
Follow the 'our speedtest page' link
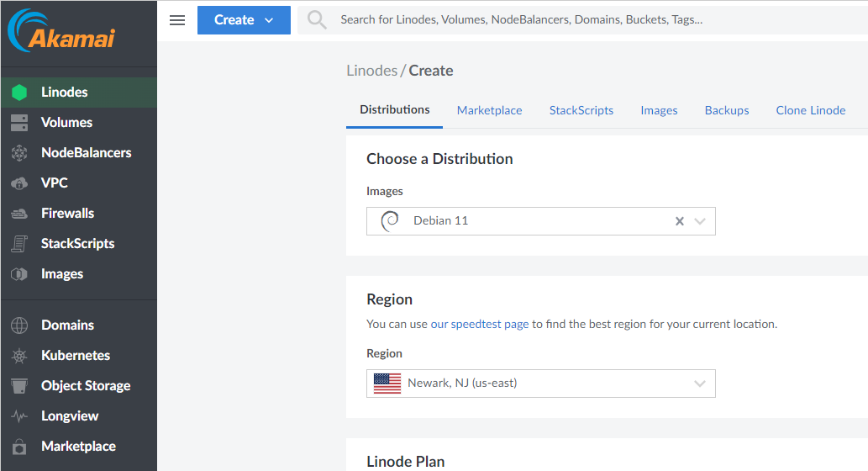pos(480,324)
